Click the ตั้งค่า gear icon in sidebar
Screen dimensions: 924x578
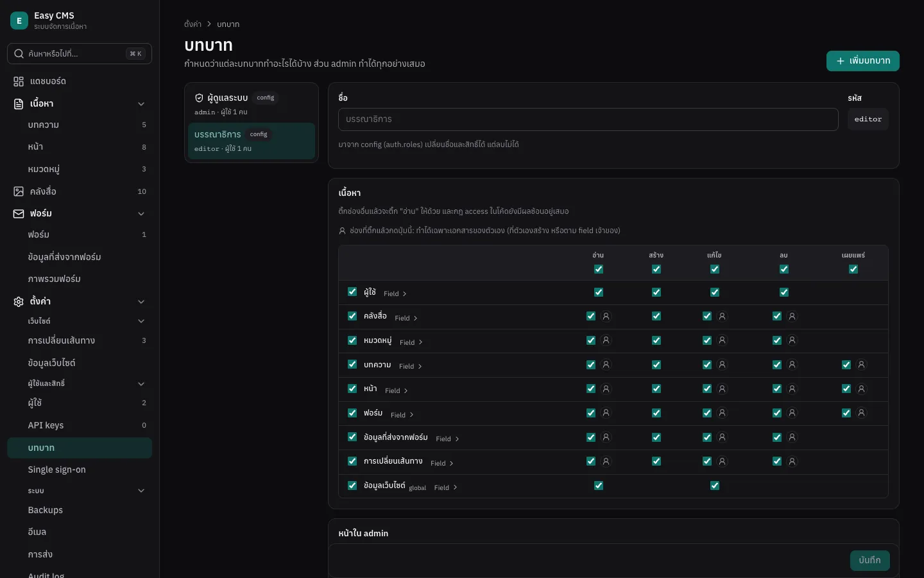point(19,301)
